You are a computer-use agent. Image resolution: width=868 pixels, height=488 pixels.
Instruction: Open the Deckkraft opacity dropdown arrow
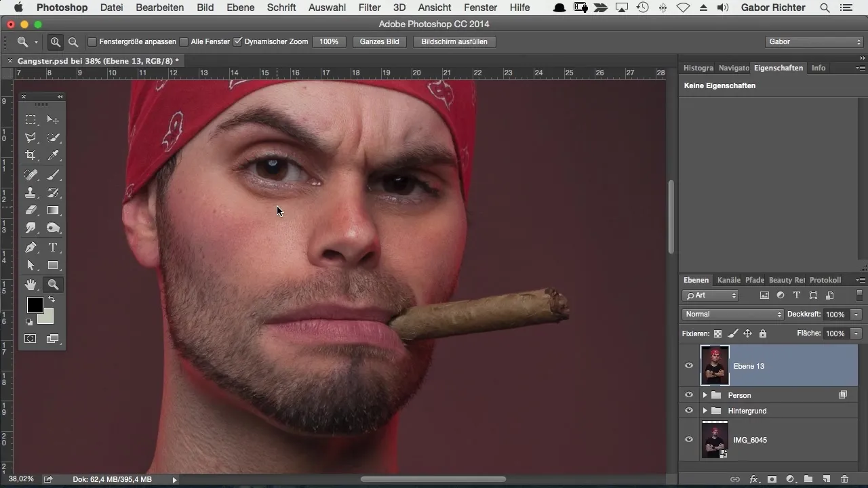(x=856, y=314)
